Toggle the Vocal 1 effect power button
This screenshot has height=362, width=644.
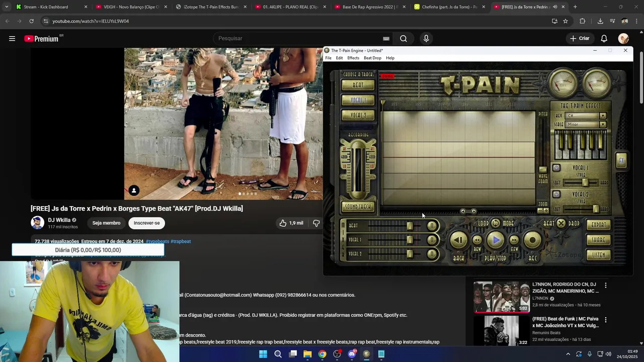[x=556, y=168]
